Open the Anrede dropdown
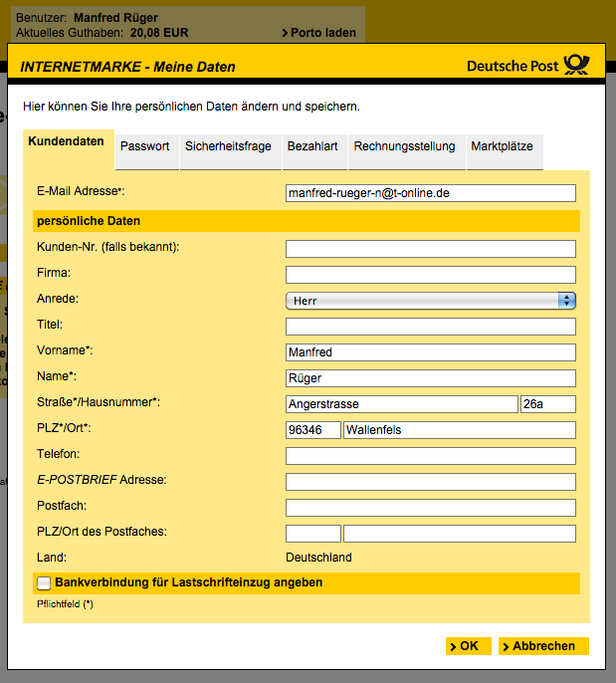The image size is (616, 683). [x=430, y=300]
